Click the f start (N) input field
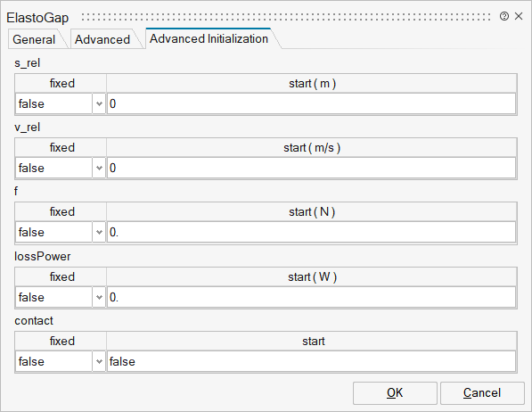532x412 pixels. (312, 233)
